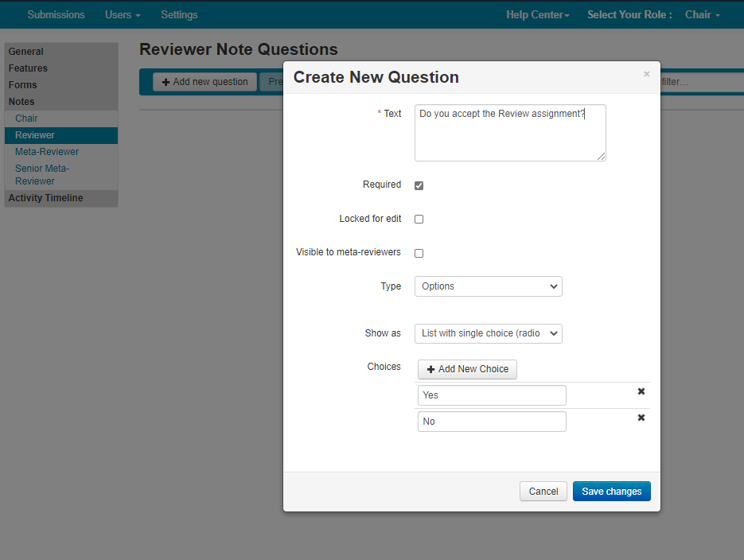The image size is (744, 560).
Task: Go to Submissions in the top navigation
Action: pos(56,14)
